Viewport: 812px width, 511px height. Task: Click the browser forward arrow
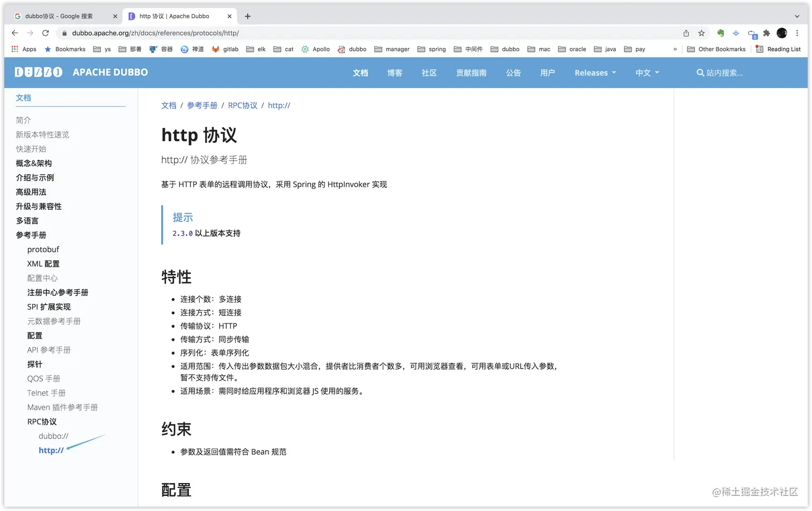pos(30,33)
